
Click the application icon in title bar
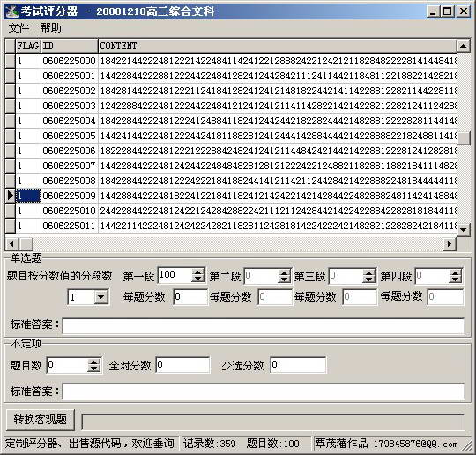(x=12, y=11)
